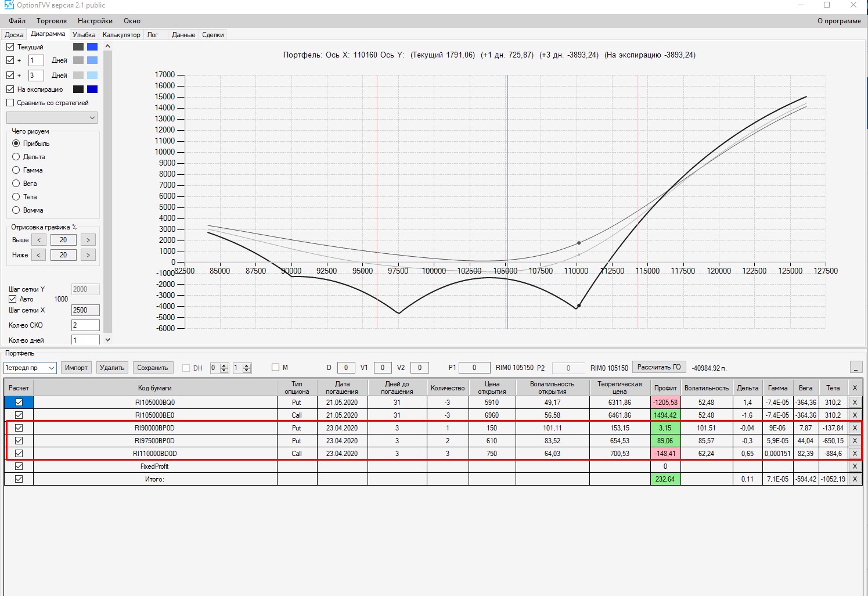Click the dark gray swatch for Текущий

pos(78,46)
